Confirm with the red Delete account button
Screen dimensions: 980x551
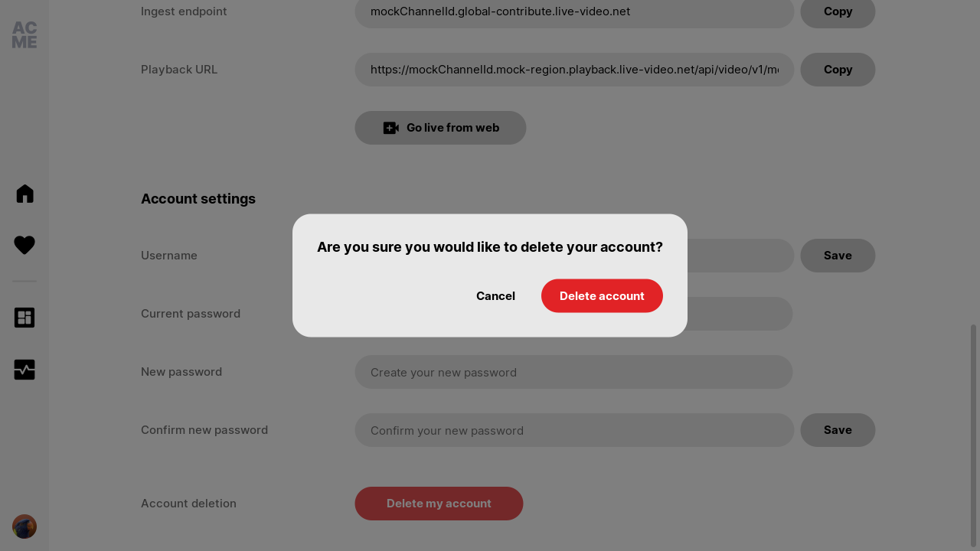tap(602, 296)
